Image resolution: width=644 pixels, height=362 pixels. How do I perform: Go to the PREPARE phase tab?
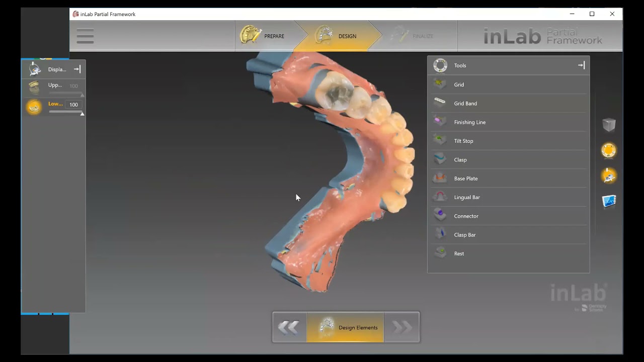click(x=264, y=36)
